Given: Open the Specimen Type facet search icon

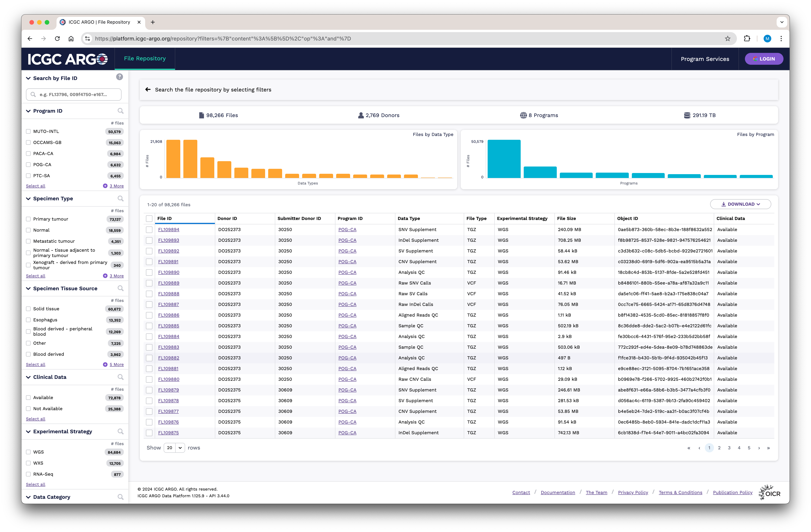Looking at the screenshot, I should (x=121, y=199).
